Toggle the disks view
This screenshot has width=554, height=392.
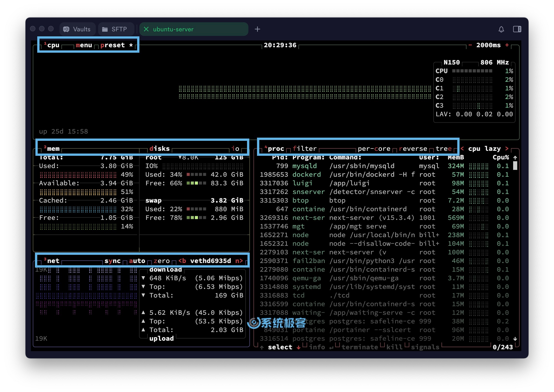159,149
